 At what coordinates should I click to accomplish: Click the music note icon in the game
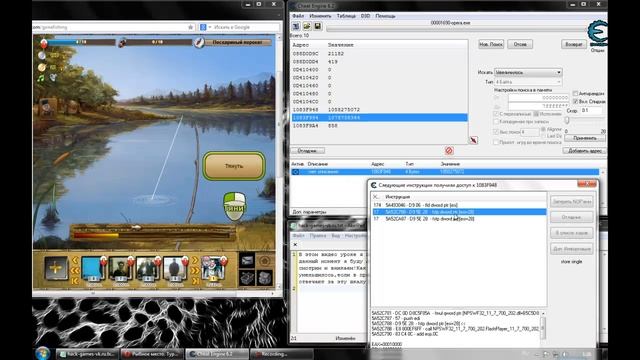pyautogui.click(x=41, y=78)
